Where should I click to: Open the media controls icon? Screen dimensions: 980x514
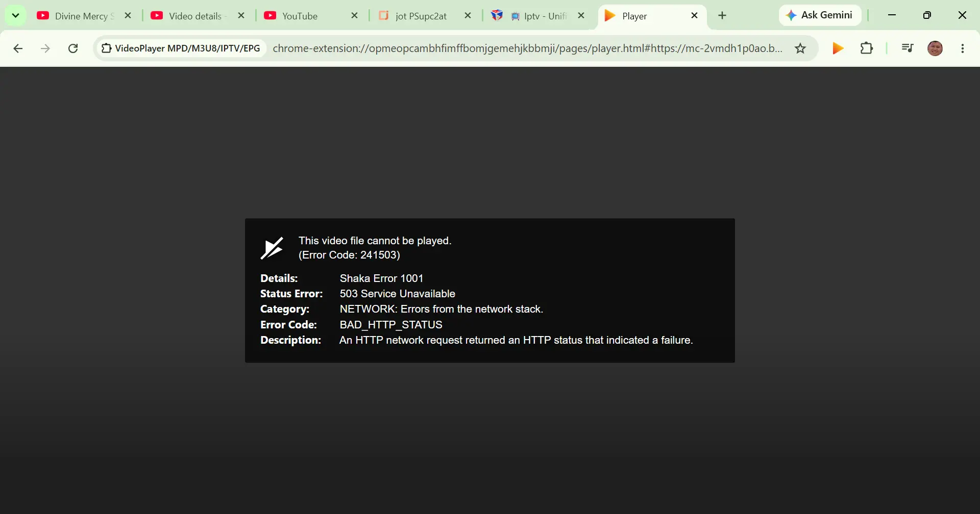[907, 48]
